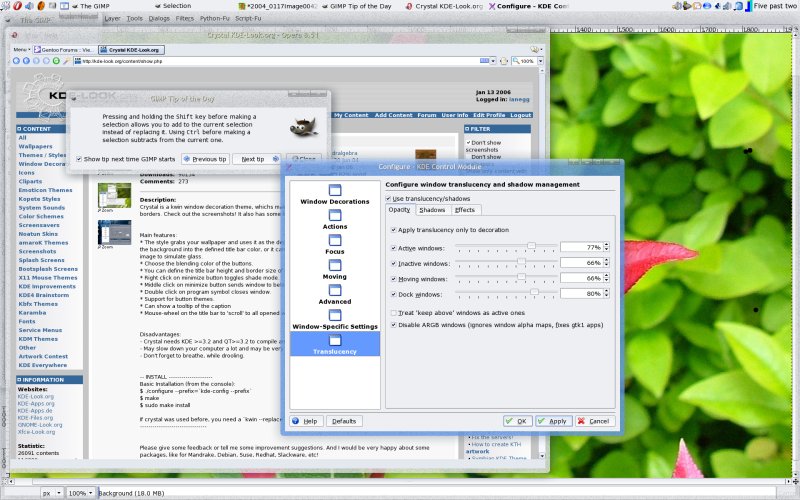Screen dimensions: 800x500
Task: Click the orange Firefox-like launcher icon in panel
Action: tap(41, 6)
